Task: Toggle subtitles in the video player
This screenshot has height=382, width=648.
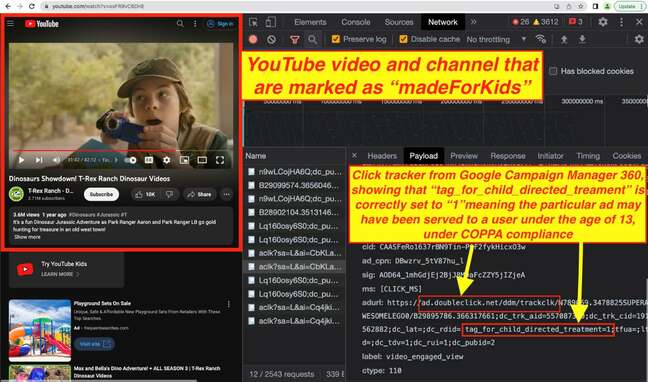Action: 149,160
